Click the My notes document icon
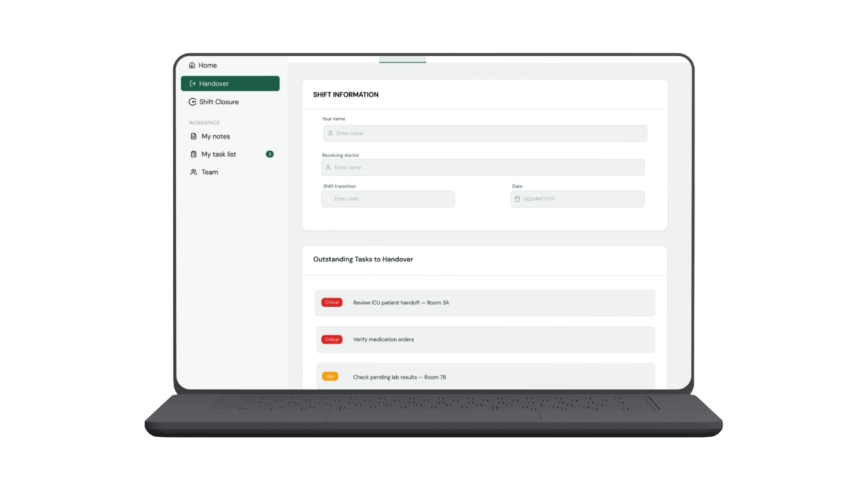The width and height of the screenshot is (868, 488). click(194, 136)
